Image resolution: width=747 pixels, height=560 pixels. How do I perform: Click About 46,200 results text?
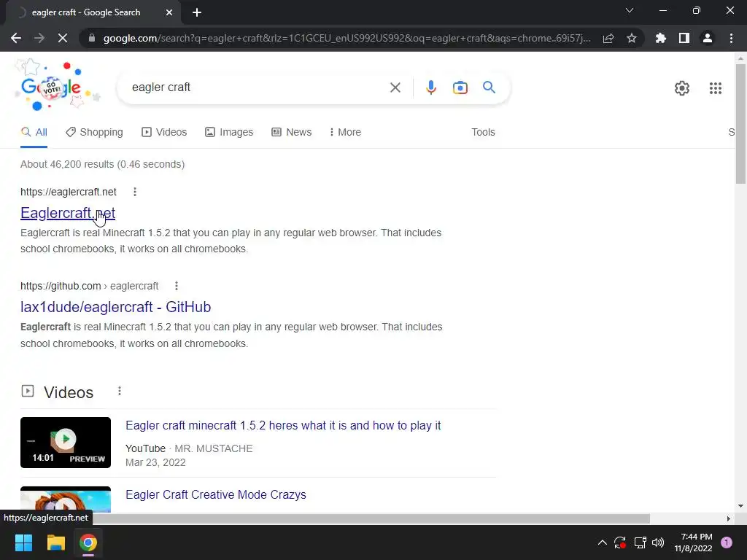click(102, 164)
